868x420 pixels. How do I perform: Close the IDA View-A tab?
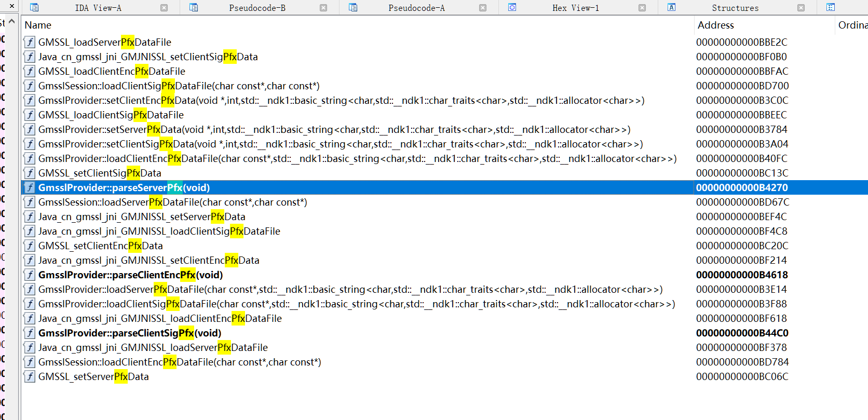click(x=164, y=8)
